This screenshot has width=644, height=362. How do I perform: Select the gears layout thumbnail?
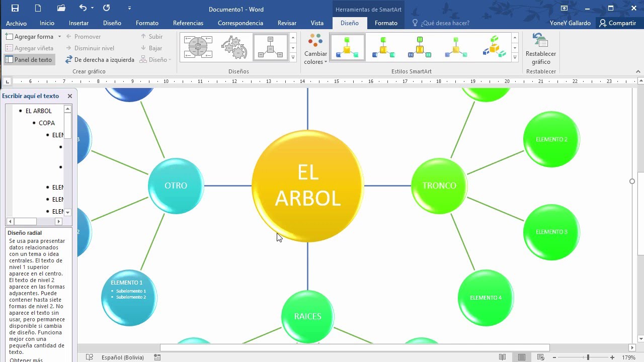(x=234, y=47)
